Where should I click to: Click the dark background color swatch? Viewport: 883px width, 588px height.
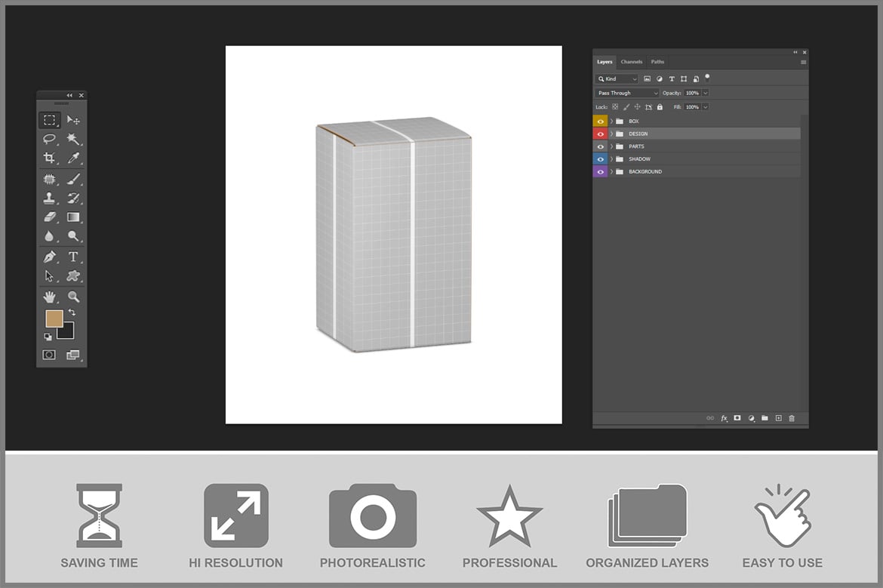[x=68, y=332]
